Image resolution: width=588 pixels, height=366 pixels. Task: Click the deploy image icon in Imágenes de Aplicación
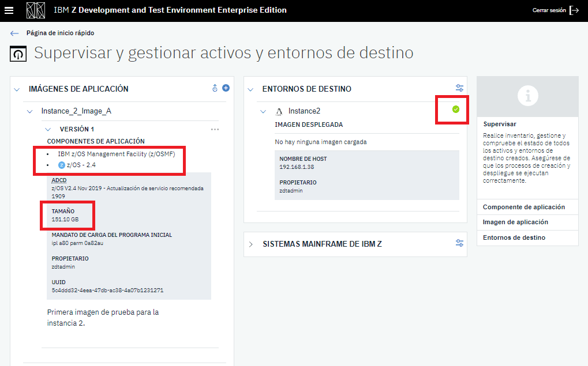pyautogui.click(x=215, y=88)
